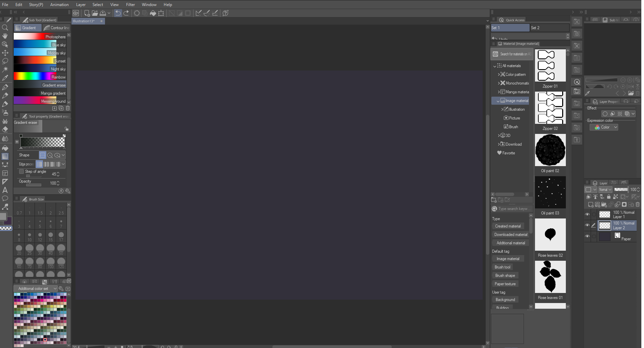The image size is (644, 348).
Task: Click the New layer folder icon
Action: tap(604, 204)
